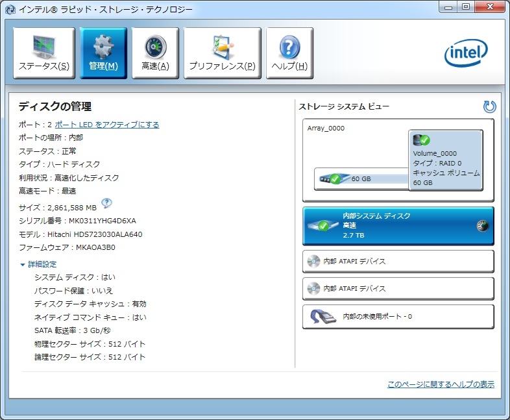Select the 60 GB SSD in Array_0000
This screenshot has width=510, height=420.
[x=361, y=179]
